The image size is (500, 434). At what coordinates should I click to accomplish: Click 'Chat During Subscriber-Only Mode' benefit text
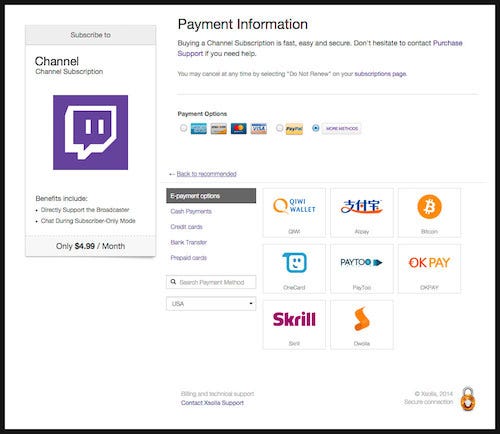click(x=88, y=221)
